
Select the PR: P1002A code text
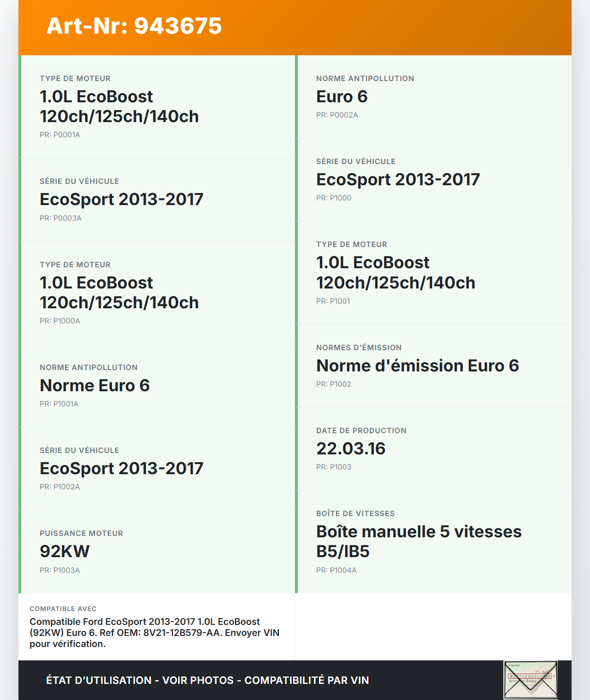[60, 487]
